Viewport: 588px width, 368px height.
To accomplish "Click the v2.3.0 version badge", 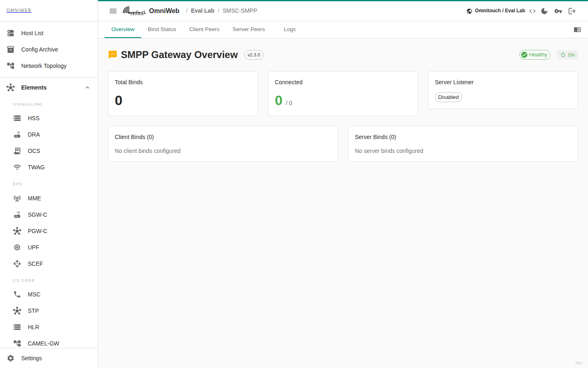I will (x=254, y=55).
